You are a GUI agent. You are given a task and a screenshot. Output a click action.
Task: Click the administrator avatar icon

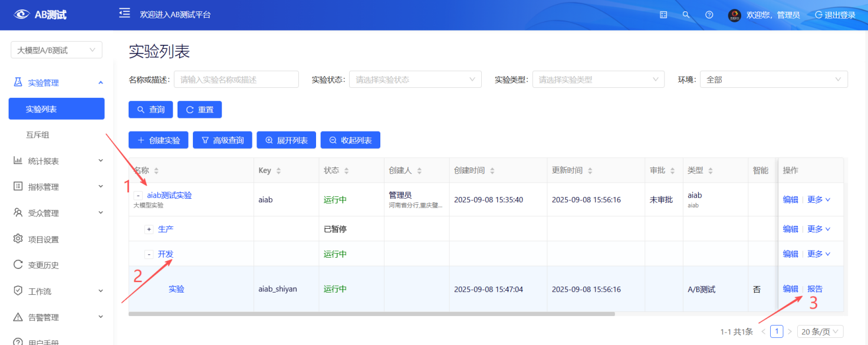(x=734, y=15)
